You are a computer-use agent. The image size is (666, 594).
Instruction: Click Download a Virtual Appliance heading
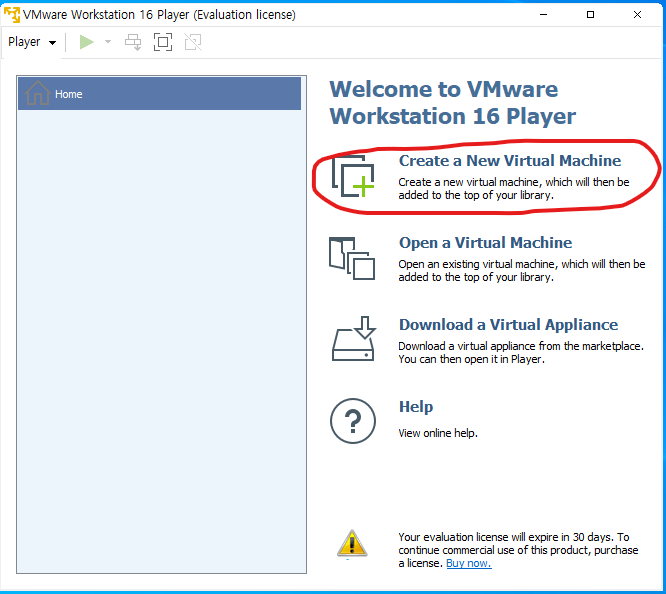(x=508, y=325)
